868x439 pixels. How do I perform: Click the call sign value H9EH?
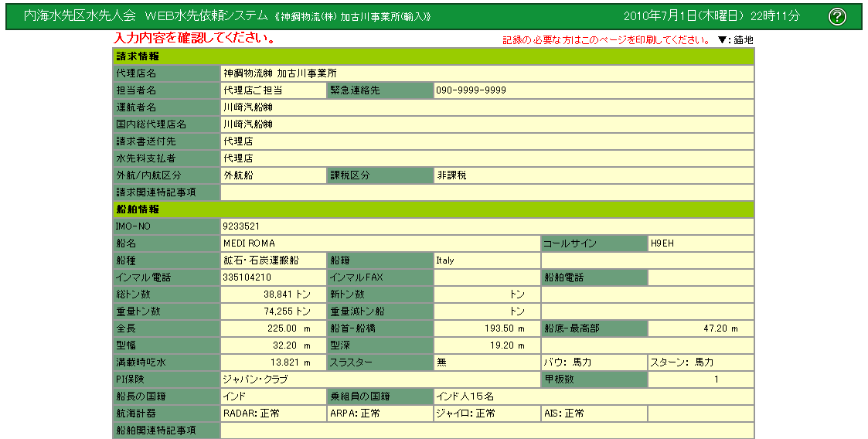662,243
